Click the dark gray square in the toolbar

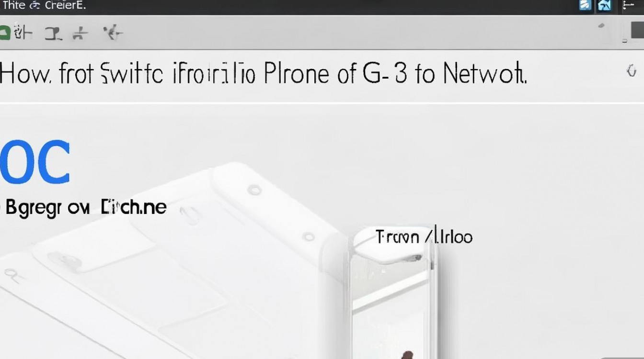coord(637,29)
